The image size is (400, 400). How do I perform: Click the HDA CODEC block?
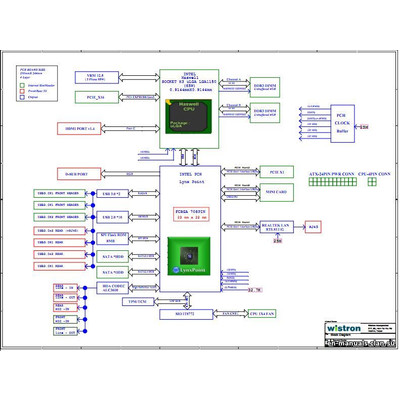pos(112,288)
